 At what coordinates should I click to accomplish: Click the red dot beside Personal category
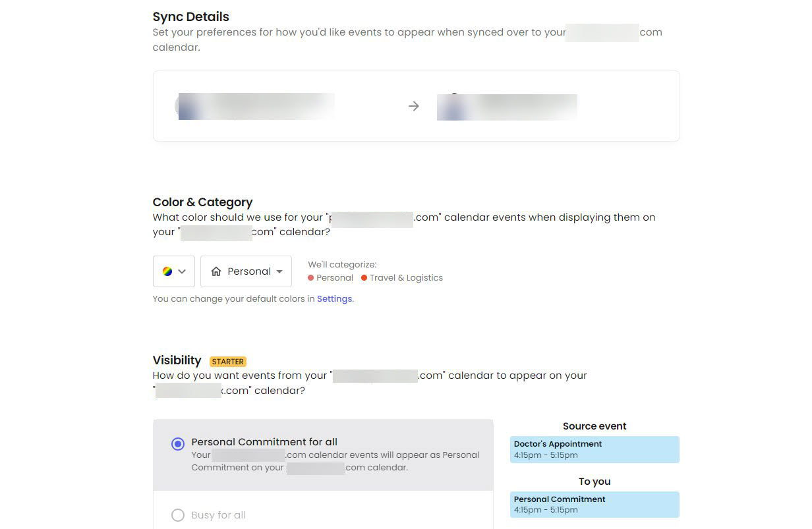point(310,277)
